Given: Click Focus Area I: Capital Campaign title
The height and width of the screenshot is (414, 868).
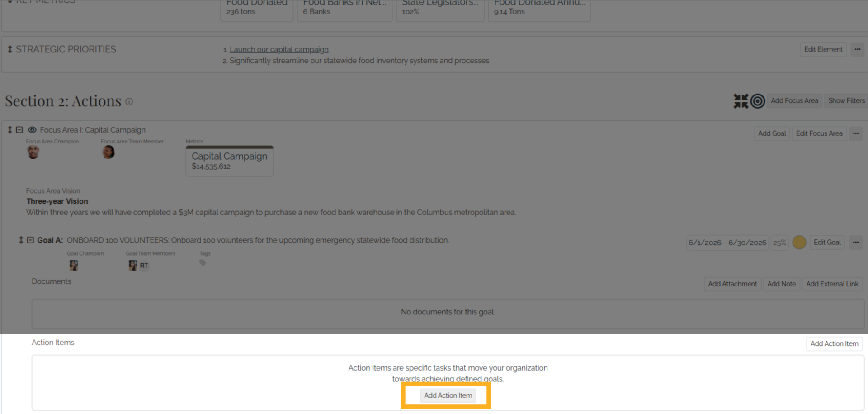Looking at the screenshot, I should click(93, 130).
